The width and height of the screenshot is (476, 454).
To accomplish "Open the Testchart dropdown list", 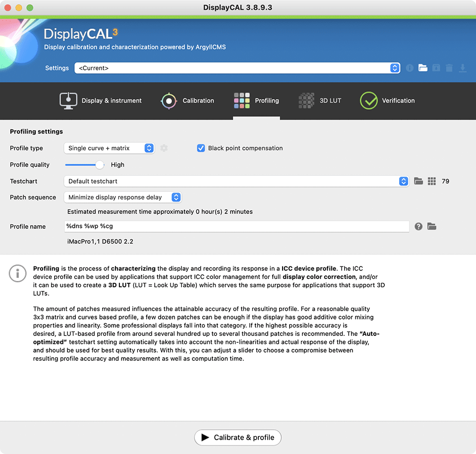I will (x=236, y=181).
